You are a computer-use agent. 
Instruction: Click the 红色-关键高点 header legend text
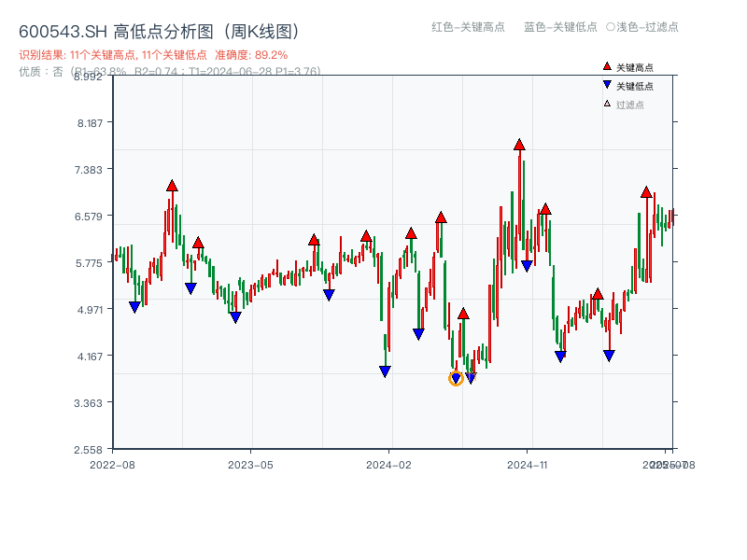click(468, 27)
